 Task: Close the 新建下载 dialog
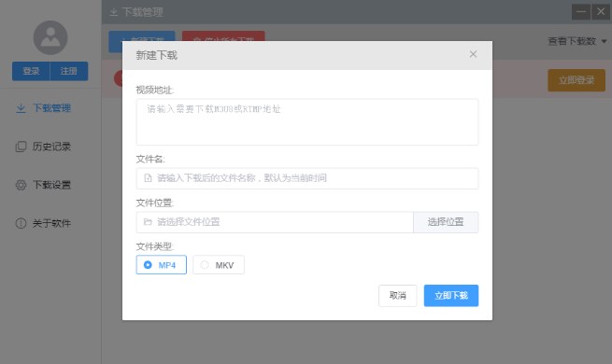pyautogui.click(x=473, y=54)
